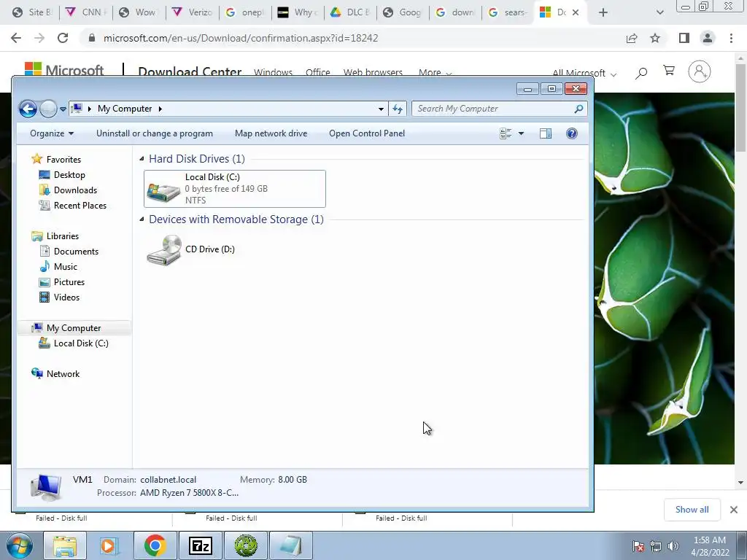The height and width of the screenshot is (560, 747).
Task: Select Recent Places under Favorites
Action: [x=80, y=205]
